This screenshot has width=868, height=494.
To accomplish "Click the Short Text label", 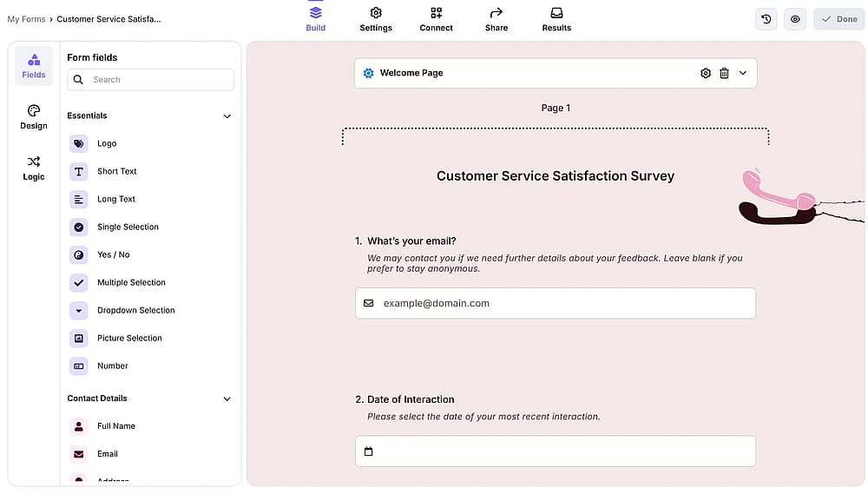I will click(x=117, y=171).
